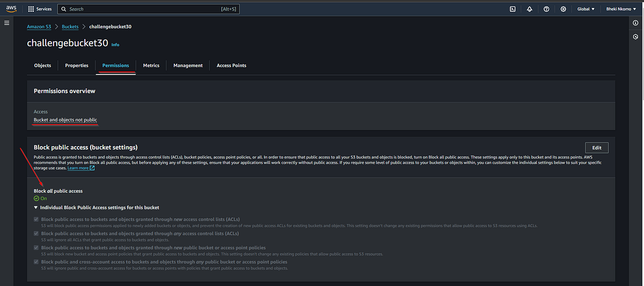The image size is (644, 286).
Task: Toggle block cross-account access via any policies checkbox
Action: point(36,262)
